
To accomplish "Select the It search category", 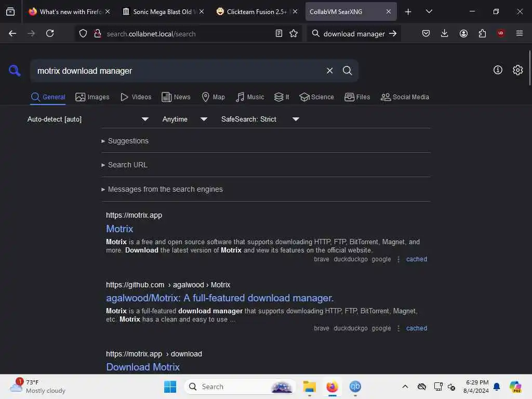I will click(x=282, y=97).
